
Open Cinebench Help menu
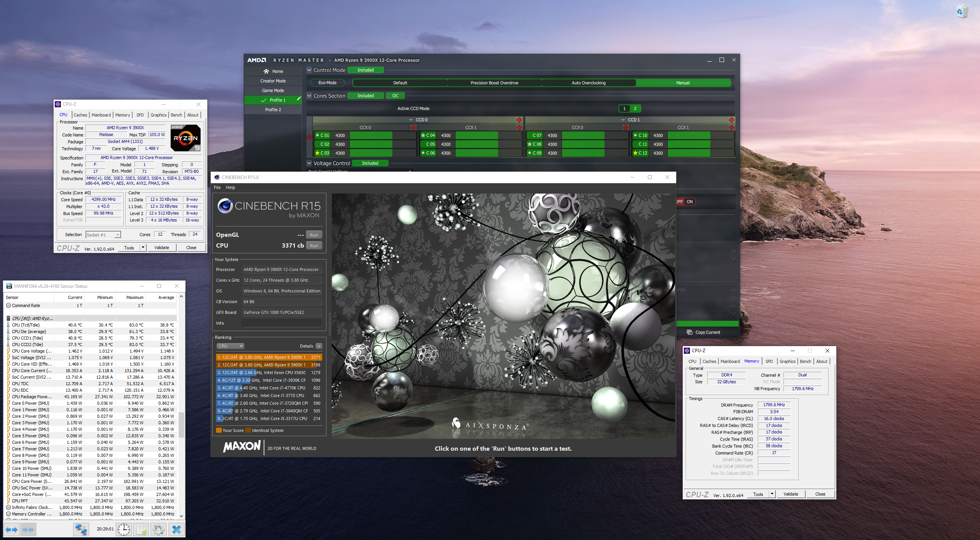pyautogui.click(x=231, y=187)
